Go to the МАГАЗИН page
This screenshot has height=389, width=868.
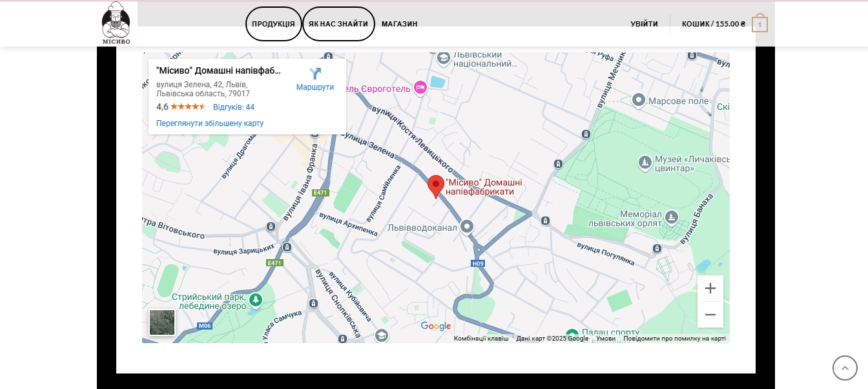point(399,24)
